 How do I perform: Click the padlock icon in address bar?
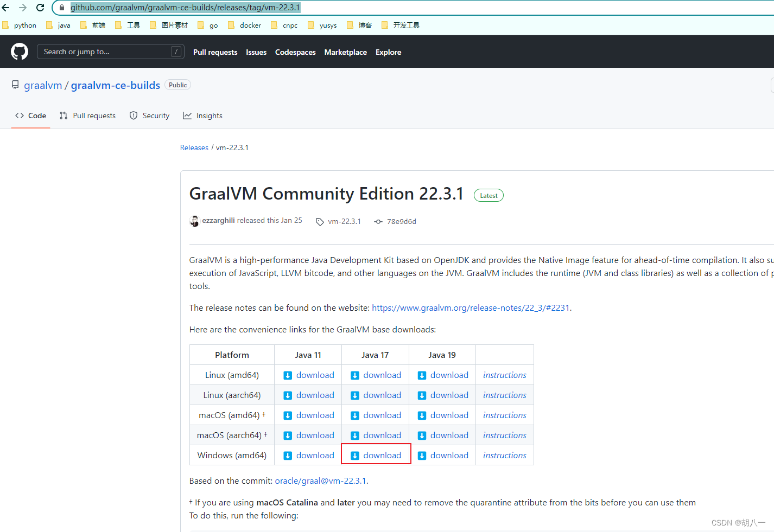coord(62,8)
